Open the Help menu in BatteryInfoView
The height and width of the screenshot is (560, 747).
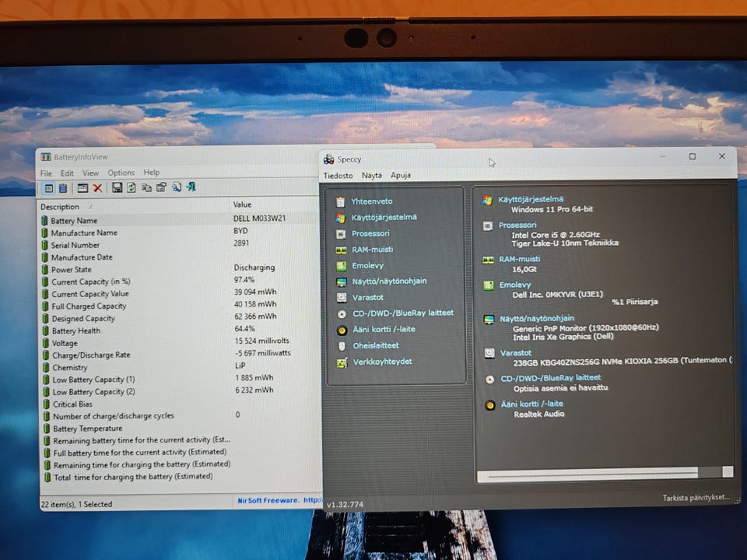(x=152, y=173)
